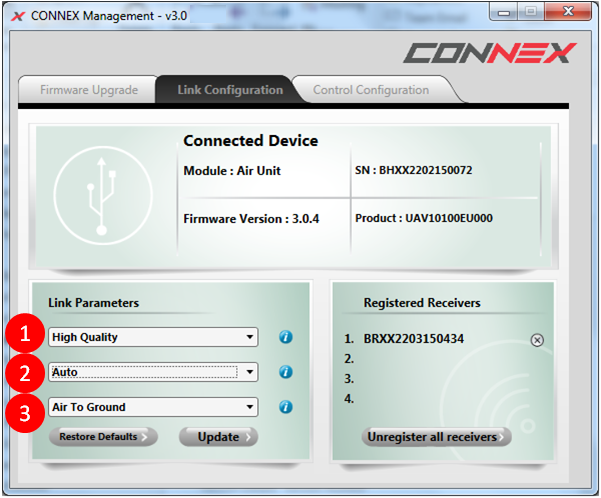Image resolution: width=601 pixels, height=498 pixels.
Task: Click the Link Parameters heading
Action: pos(94,303)
